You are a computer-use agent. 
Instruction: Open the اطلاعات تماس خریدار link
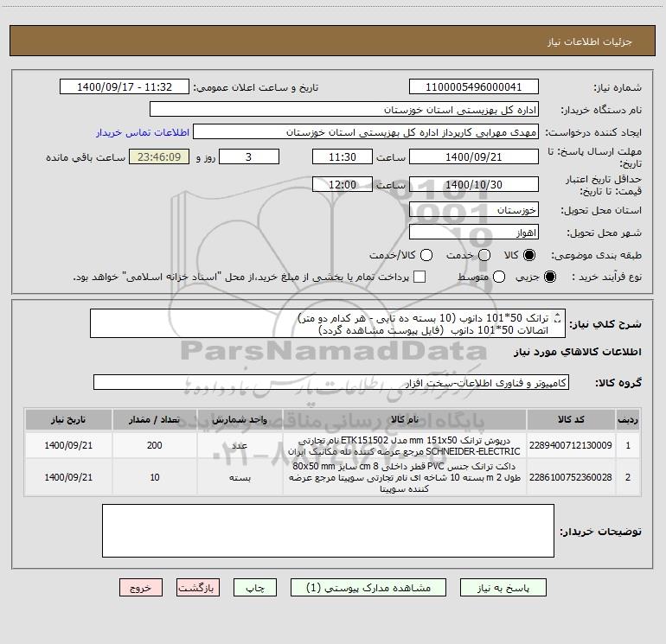pos(143,132)
